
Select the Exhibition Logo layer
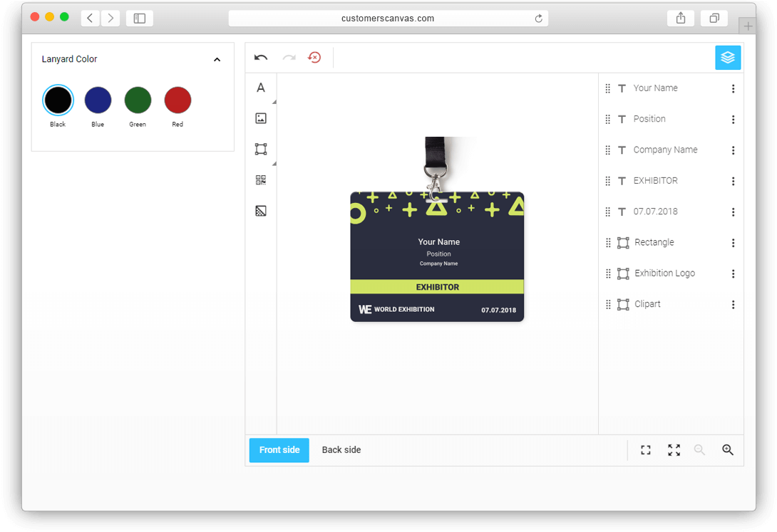(x=664, y=273)
